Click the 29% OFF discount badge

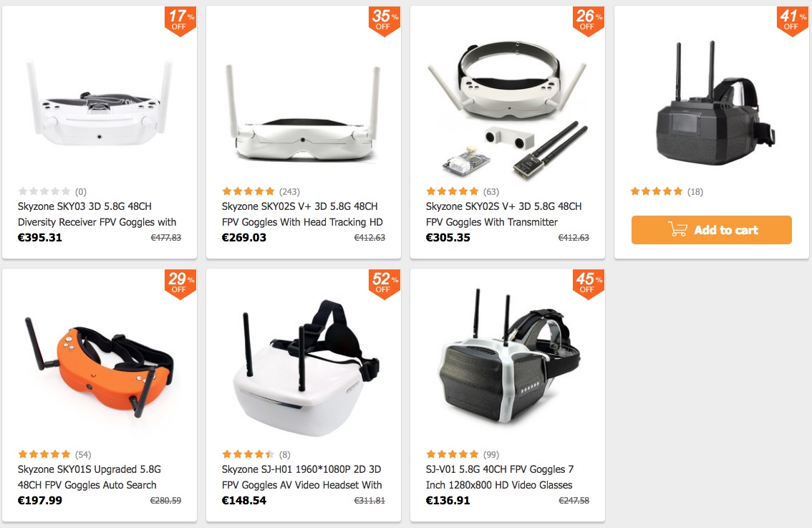coord(180,284)
